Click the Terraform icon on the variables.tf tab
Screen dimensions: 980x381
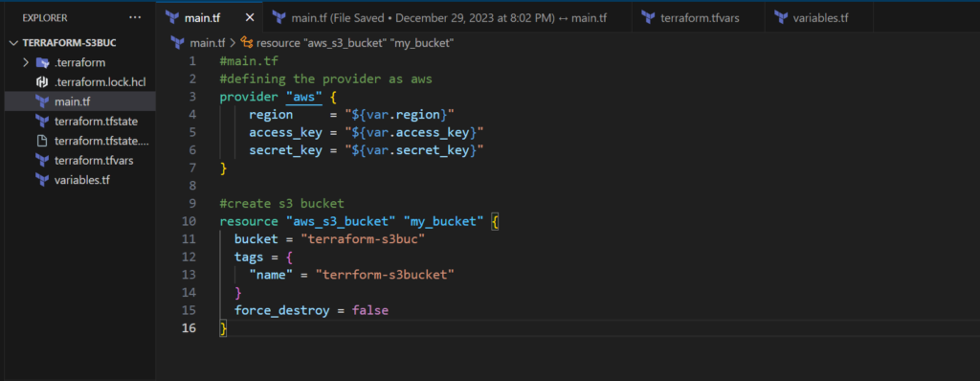781,17
